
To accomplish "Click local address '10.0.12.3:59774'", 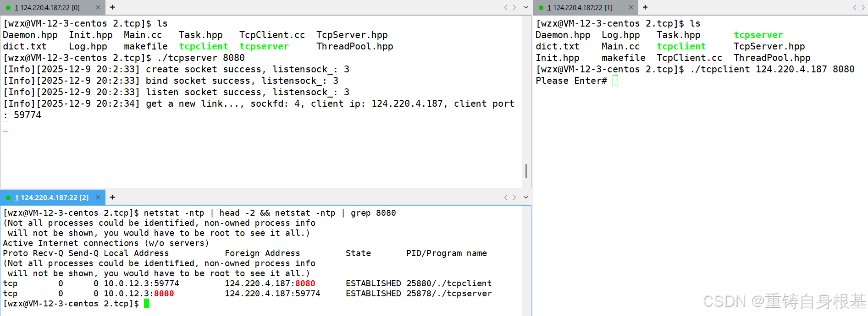I will 141,283.
